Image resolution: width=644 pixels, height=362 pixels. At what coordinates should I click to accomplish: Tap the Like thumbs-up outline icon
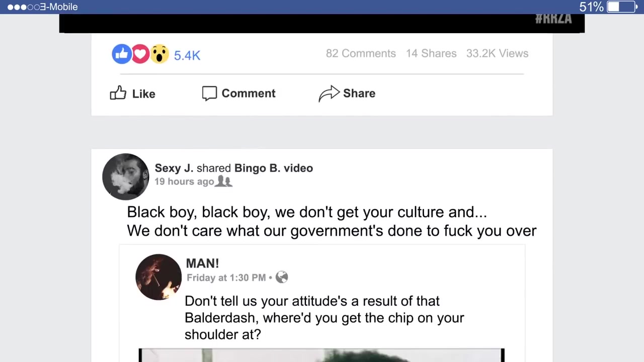point(118,93)
